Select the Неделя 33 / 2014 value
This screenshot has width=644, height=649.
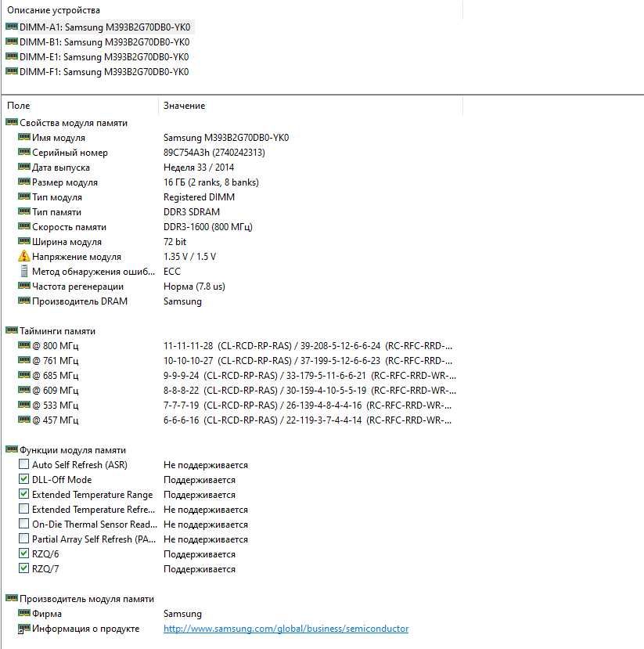click(199, 168)
